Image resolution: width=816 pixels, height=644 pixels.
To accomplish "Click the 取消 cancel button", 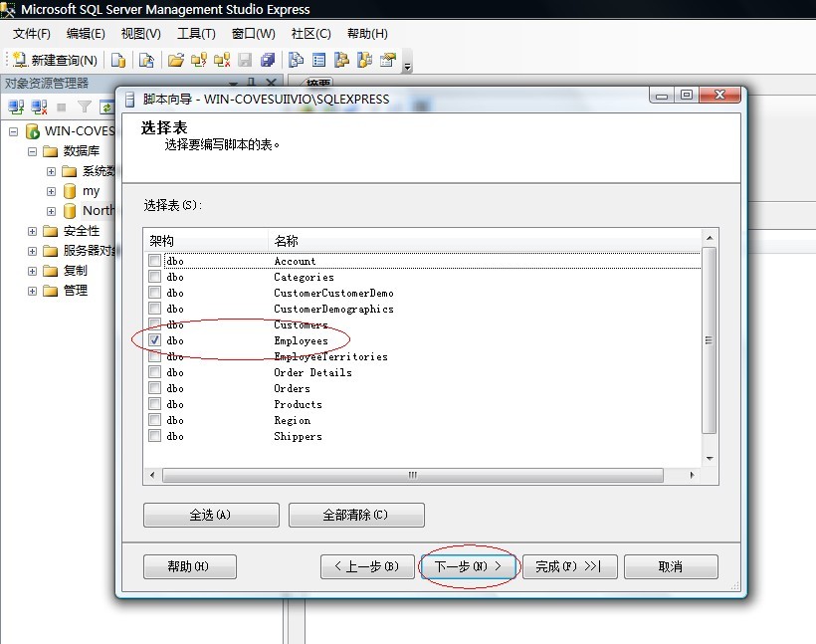I will [x=671, y=566].
